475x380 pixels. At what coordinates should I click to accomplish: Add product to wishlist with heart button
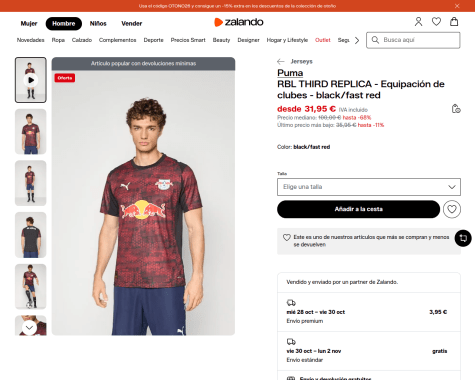coord(452,209)
